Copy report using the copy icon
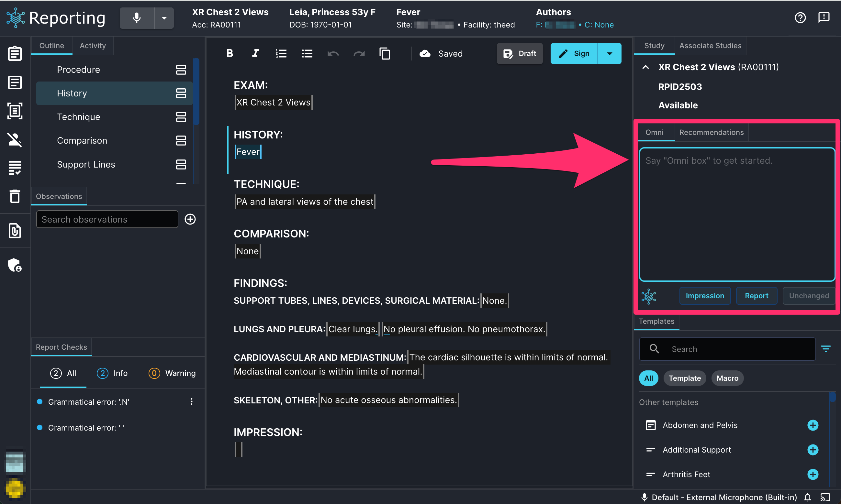The image size is (841, 504). coord(385,53)
